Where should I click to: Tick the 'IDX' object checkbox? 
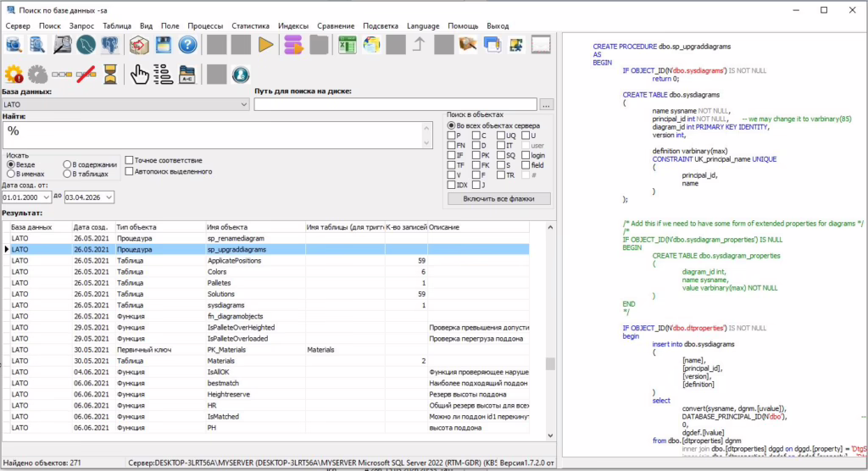tap(451, 185)
